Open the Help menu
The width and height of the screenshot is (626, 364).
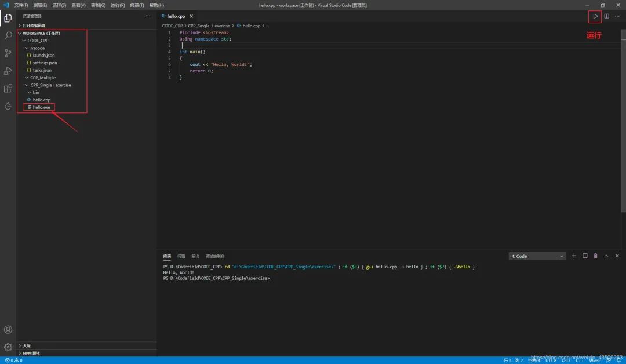pyautogui.click(x=156, y=5)
